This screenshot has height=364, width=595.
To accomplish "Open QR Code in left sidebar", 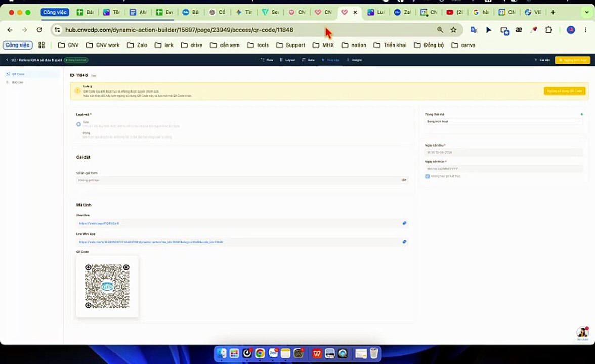I will (31, 74).
